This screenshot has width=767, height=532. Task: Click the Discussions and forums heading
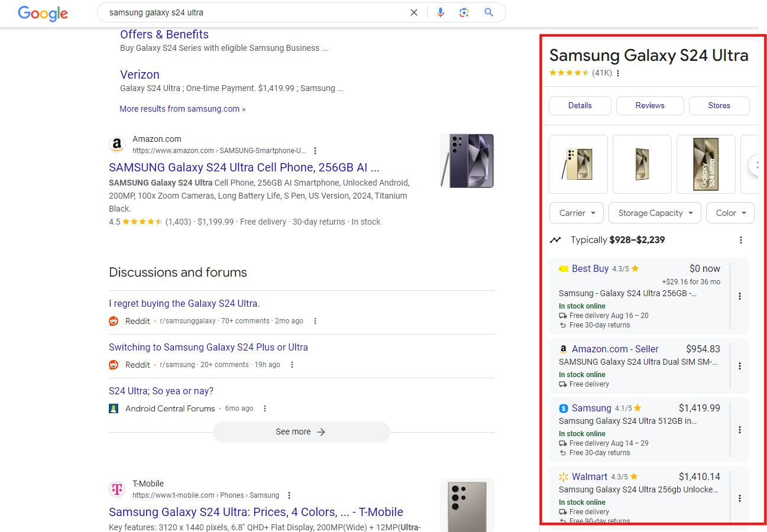coord(178,273)
